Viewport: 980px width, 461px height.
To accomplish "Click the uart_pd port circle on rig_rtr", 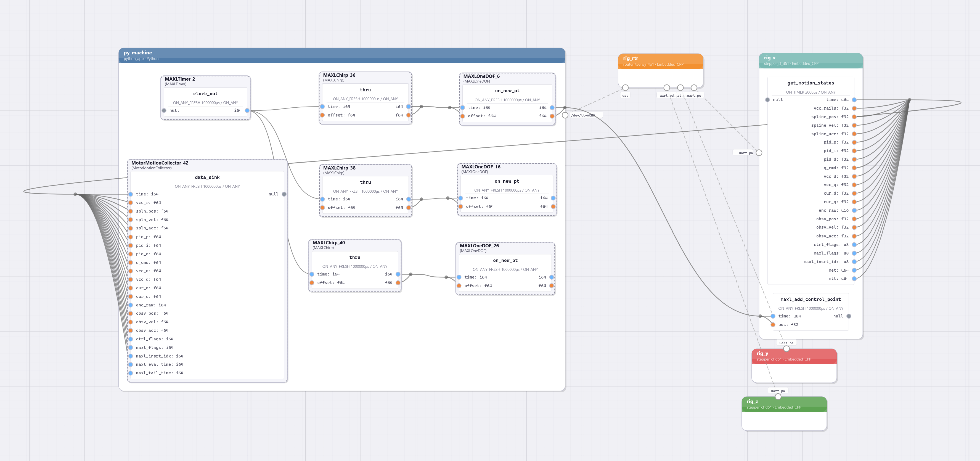I will pyautogui.click(x=666, y=88).
